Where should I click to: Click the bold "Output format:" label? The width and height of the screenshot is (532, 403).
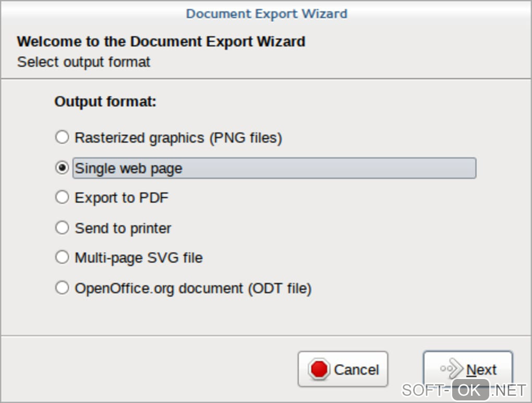click(105, 101)
